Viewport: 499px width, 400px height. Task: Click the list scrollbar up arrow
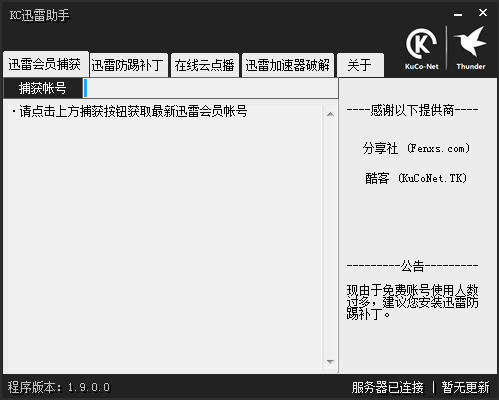[x=330, y=114]
